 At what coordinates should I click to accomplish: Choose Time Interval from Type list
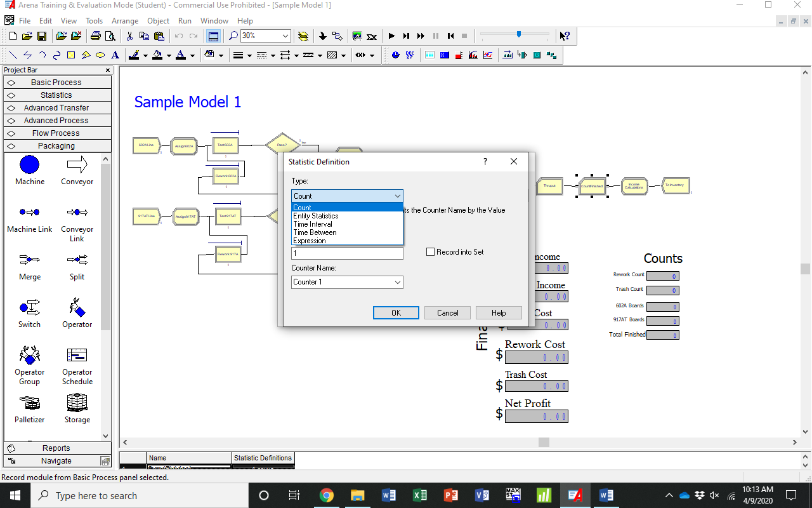tap(347, 224)
